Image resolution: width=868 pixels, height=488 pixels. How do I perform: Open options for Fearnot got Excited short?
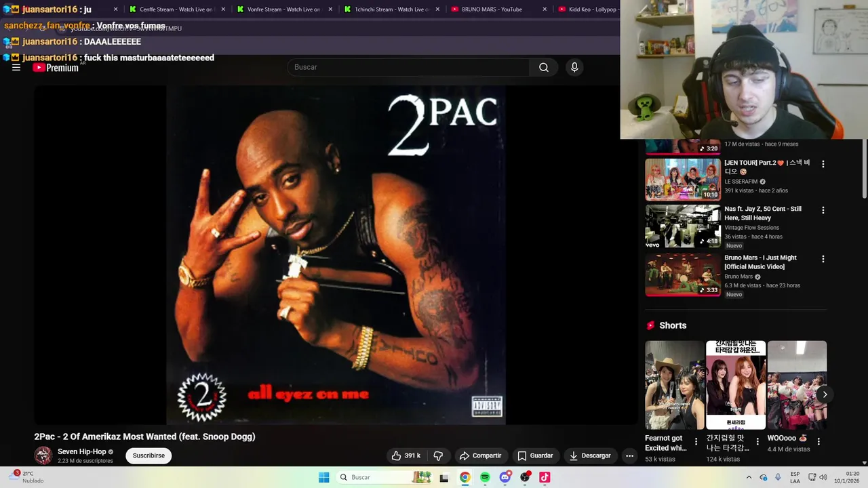coord(696,441)
